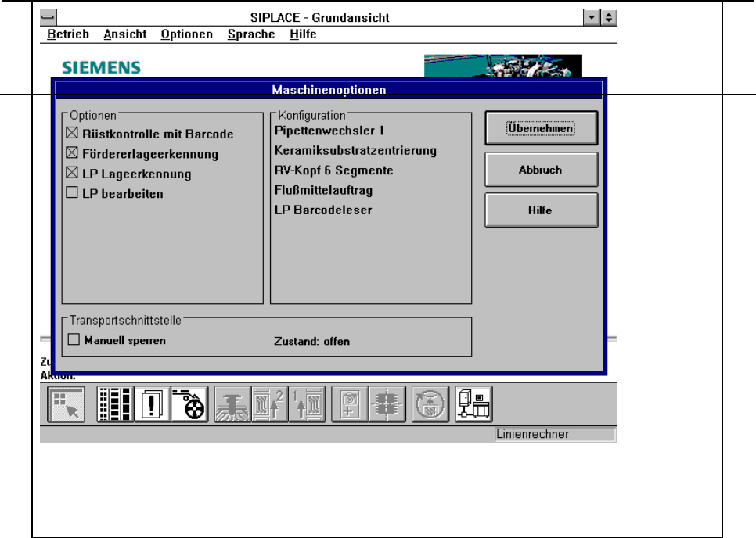The height and width of the screenshot is (538, 756).
Task: Check the Manuell sperren checkbox
Action: 74,339
